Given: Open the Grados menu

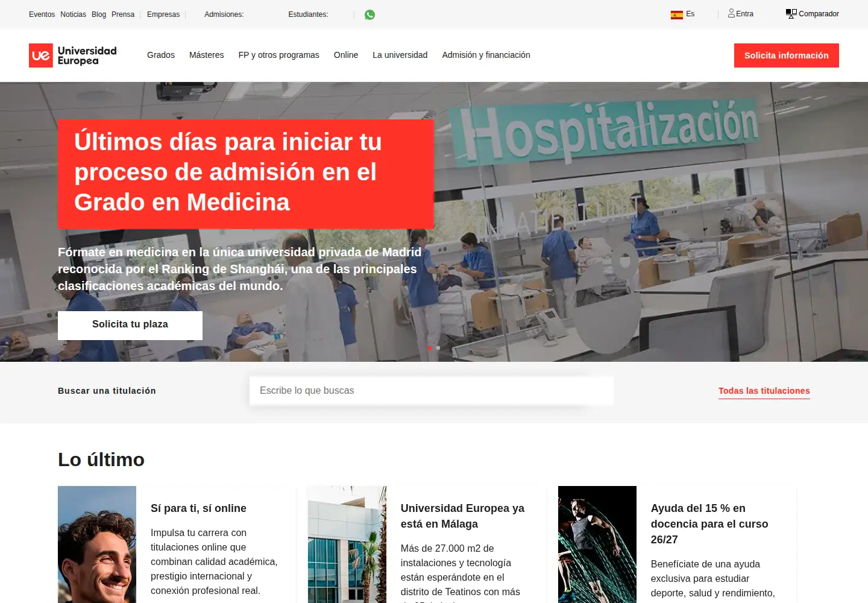Looking at the screenshot, I should coord(161,55).
